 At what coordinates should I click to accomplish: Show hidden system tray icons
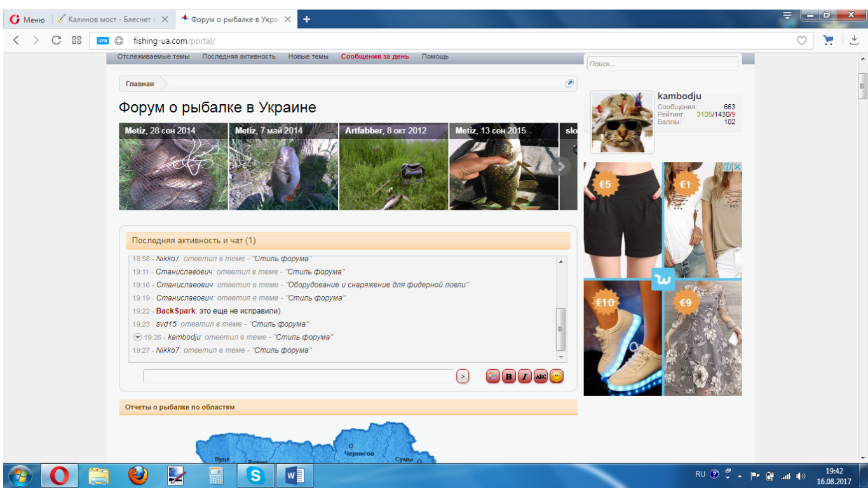point(740,475)
